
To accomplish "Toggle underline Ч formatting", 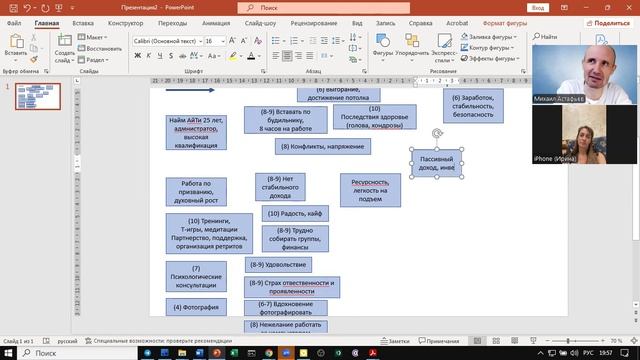I will (x=160, y=56).
